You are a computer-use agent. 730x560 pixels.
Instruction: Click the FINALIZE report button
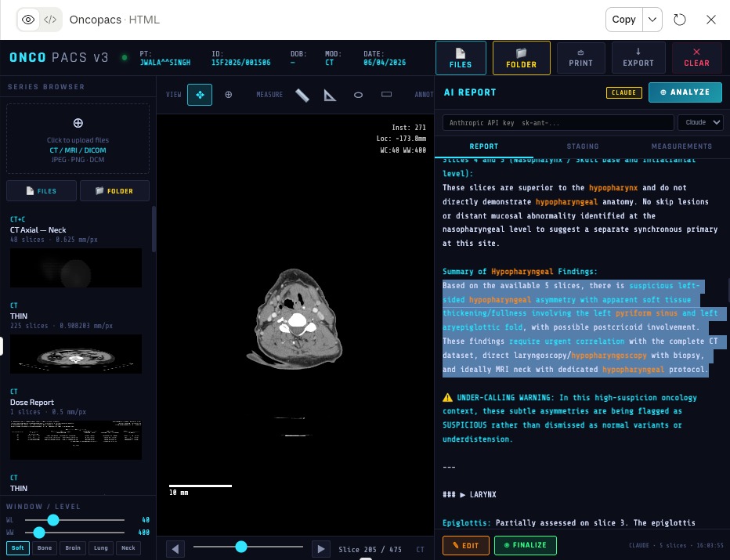coord(525,545)
